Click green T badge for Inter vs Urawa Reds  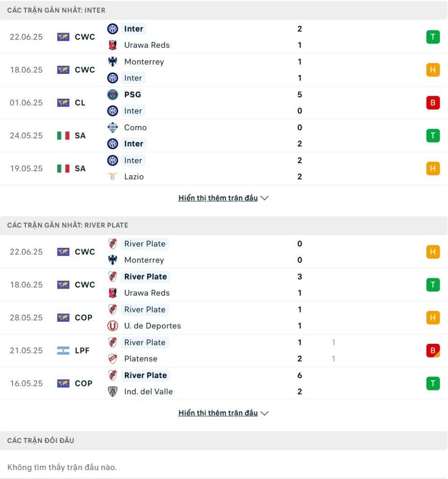(433, 37)
